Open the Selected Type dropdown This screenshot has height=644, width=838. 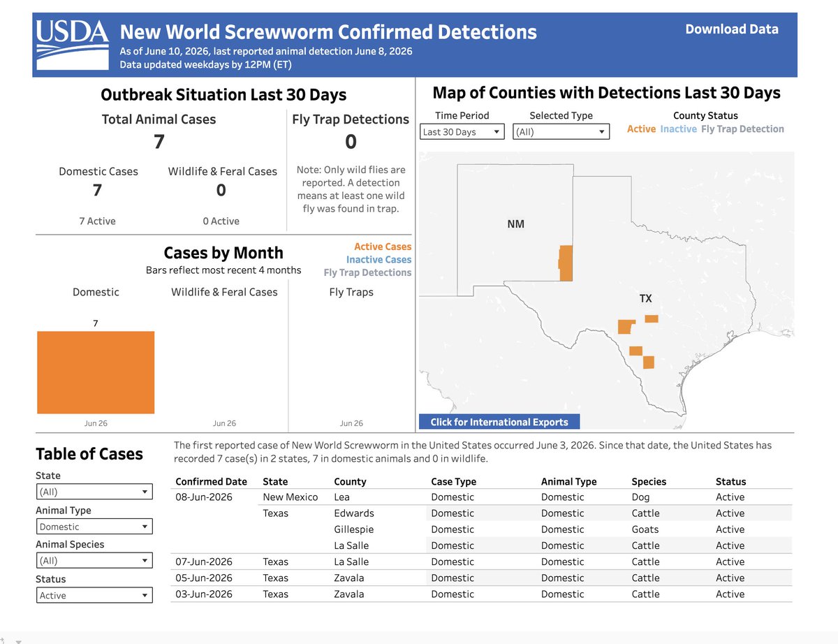[561, 131]
